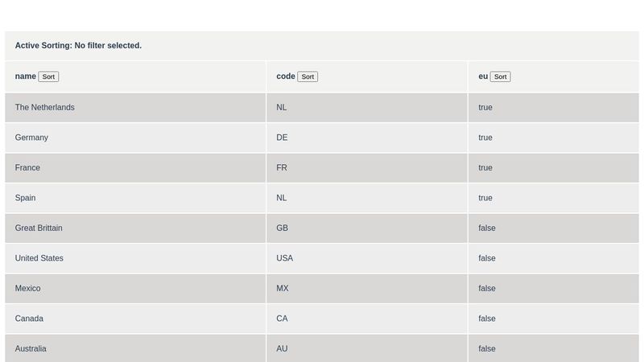Sort the table by code column

308,77
